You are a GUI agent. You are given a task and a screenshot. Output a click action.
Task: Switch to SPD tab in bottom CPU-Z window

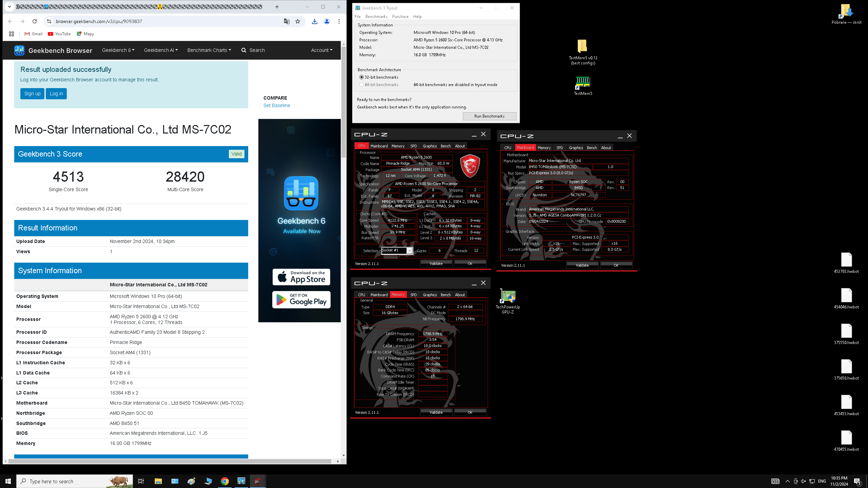[x=413, y=295]
